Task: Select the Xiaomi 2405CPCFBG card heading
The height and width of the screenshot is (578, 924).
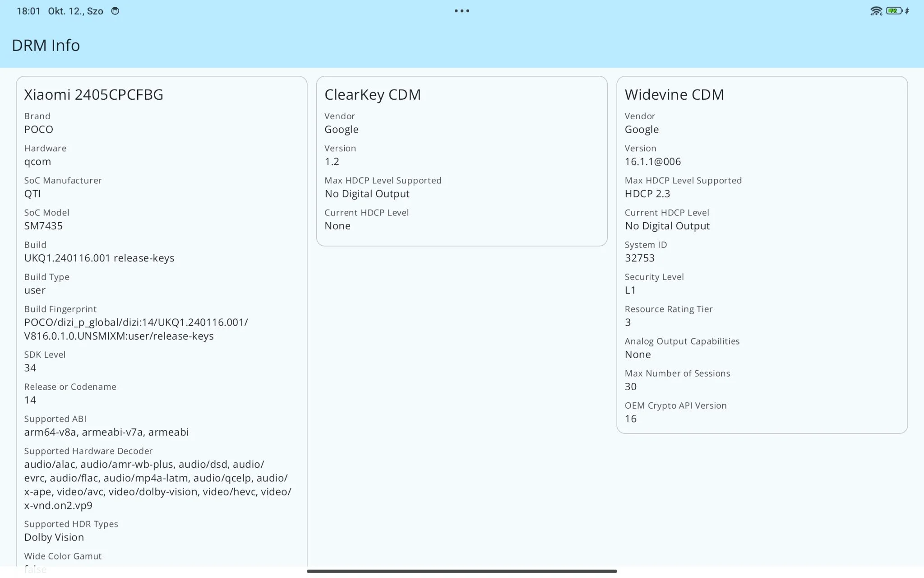Action: [93, 94]
